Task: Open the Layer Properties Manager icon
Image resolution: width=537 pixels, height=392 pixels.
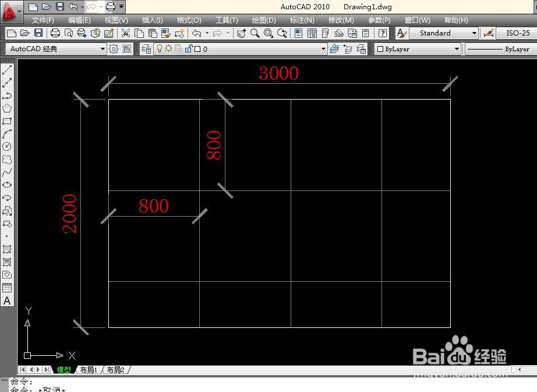Action: pyautogui.click(x=146, y=49)
